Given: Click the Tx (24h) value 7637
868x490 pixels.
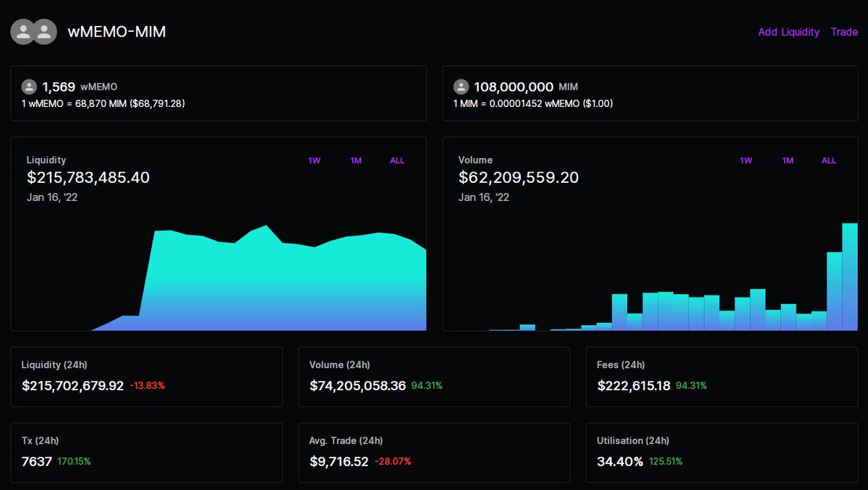Looking at the screenshot, I should (x=37, y=461).
